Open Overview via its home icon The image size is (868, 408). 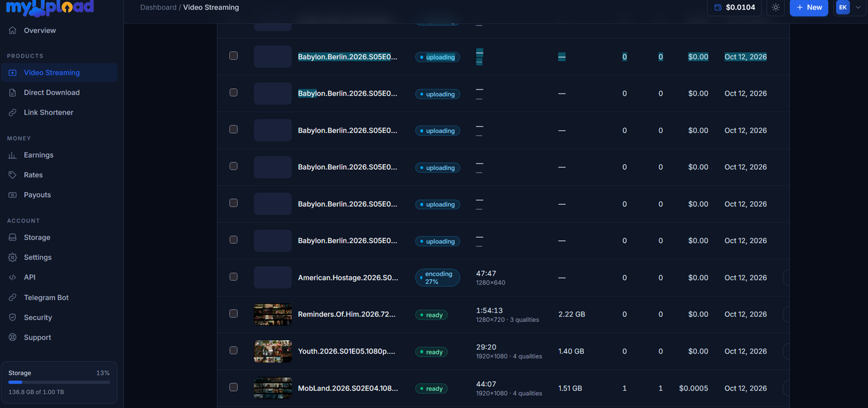[12, 31]
